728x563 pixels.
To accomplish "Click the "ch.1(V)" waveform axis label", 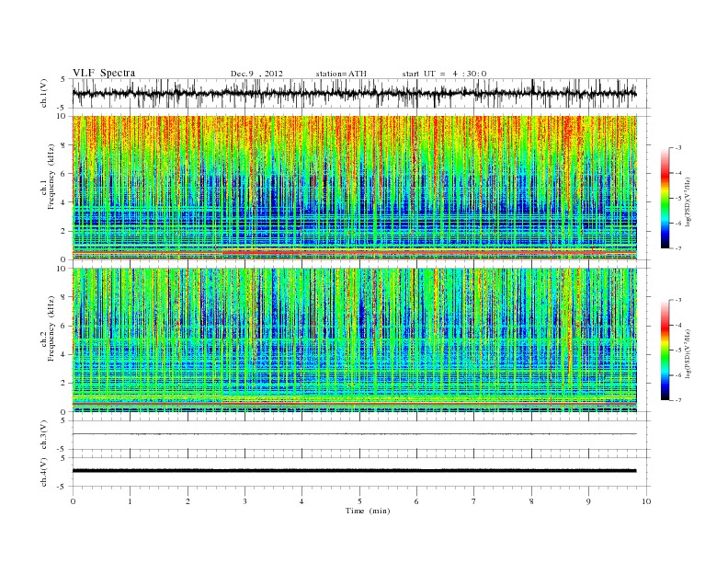I will tap(43, 93).
